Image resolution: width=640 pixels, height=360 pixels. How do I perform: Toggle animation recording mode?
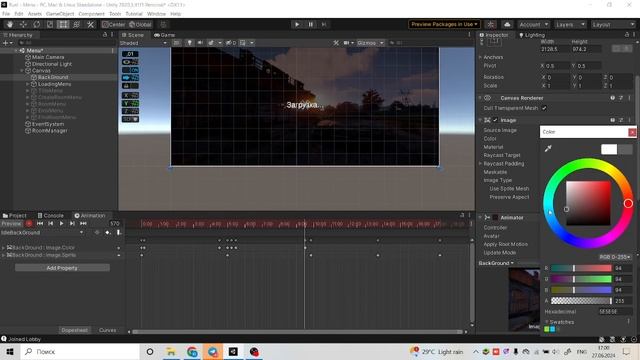pos(29,223)
